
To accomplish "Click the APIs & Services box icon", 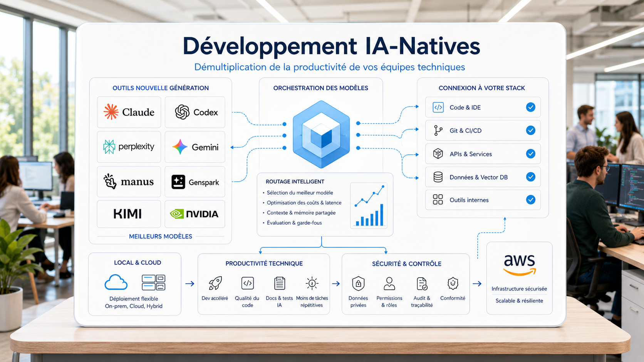I will click(x=438, y=154).
